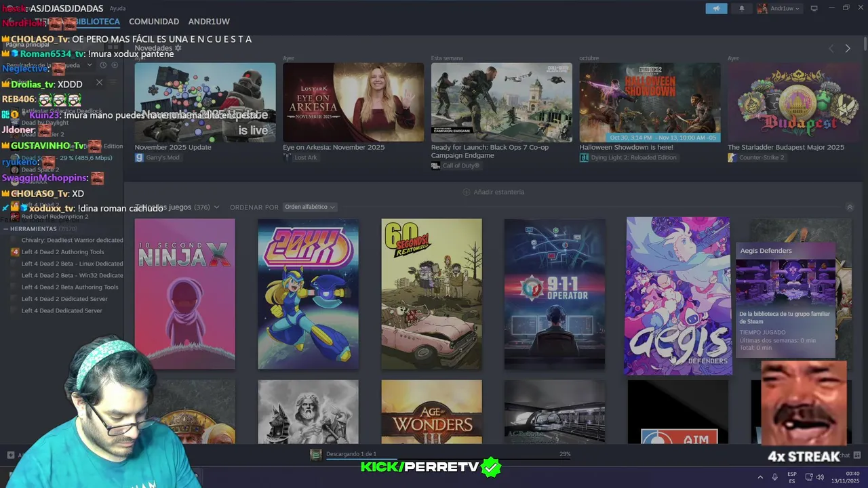Screen dimensions: 868x488
Task: Select Red Dead Redemption 2 in list
Action: [54, 217]
